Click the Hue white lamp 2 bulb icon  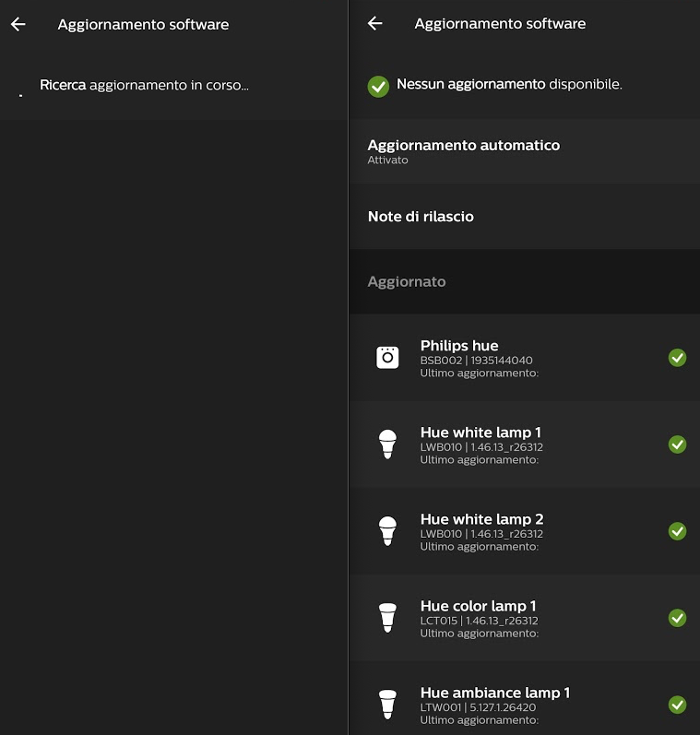pos(387,530)
